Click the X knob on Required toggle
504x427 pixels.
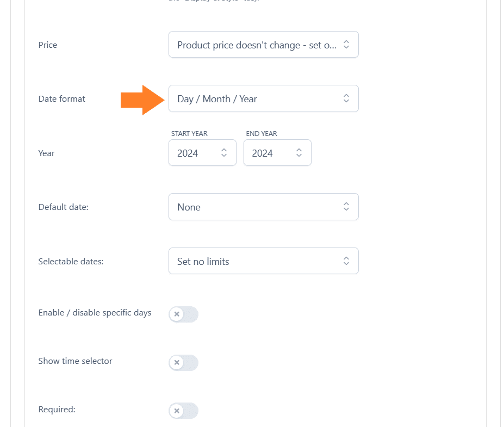coord(177,411)
